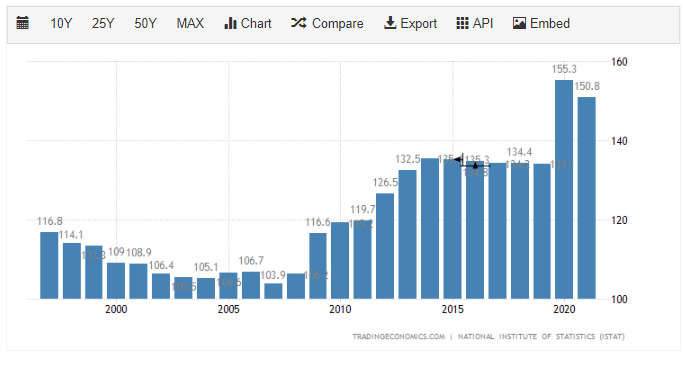Image resolution: width=684 pixels, height=376 pixels.
Task: Click the bar chart icon beside Chart
Action: pyautogui.click(x=230, y=23)
